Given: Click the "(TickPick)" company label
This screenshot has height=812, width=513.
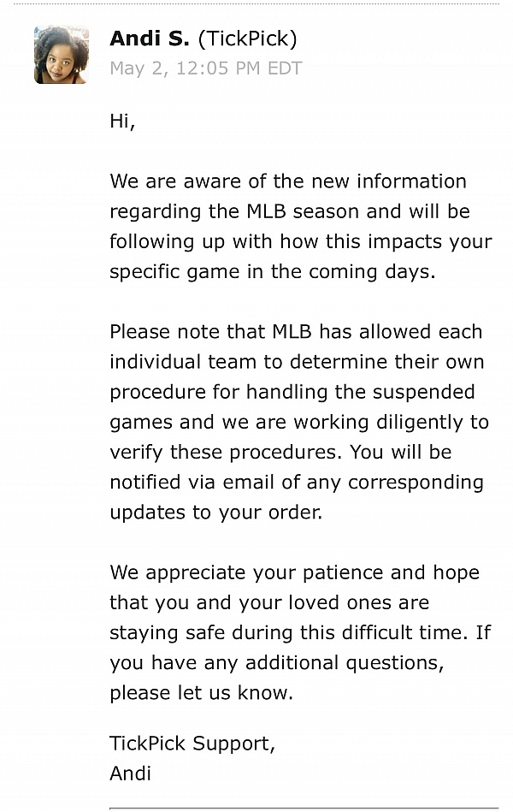Looking at the screenshot, I should pos(248,39).
